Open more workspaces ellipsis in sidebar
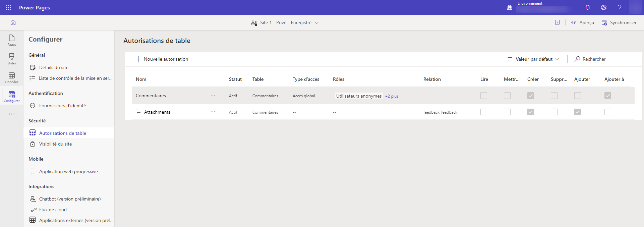This screenshot has width=644, height=227. [x=12, y=114]
